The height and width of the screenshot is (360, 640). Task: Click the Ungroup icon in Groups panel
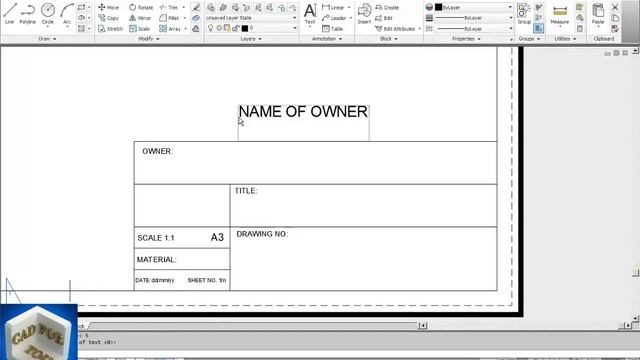coord(539,7)
